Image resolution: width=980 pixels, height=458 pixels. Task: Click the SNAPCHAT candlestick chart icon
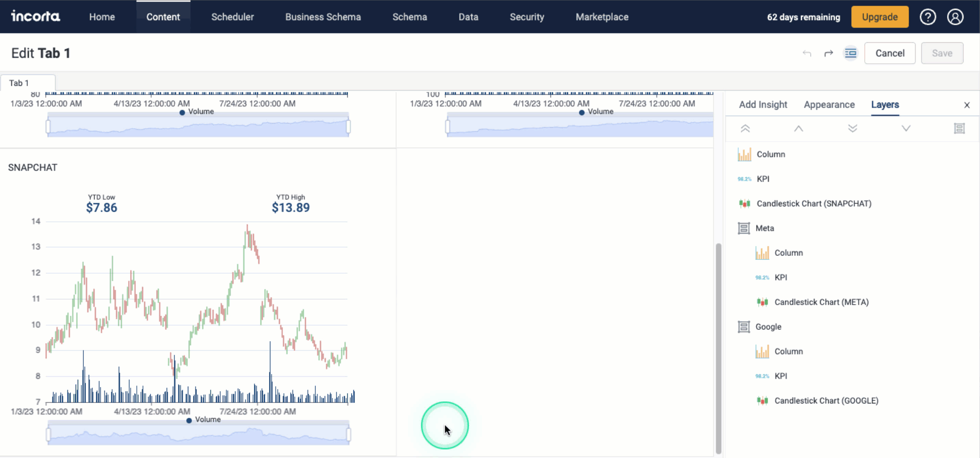pos(744,204)
